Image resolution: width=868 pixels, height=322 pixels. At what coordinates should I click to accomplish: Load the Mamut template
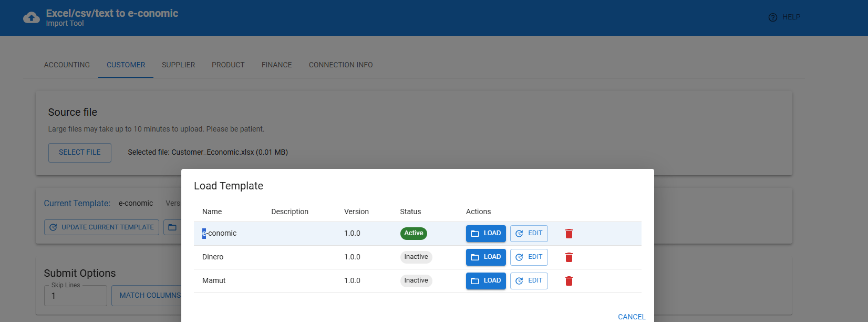pyautogui.click(x=485, y=281)
